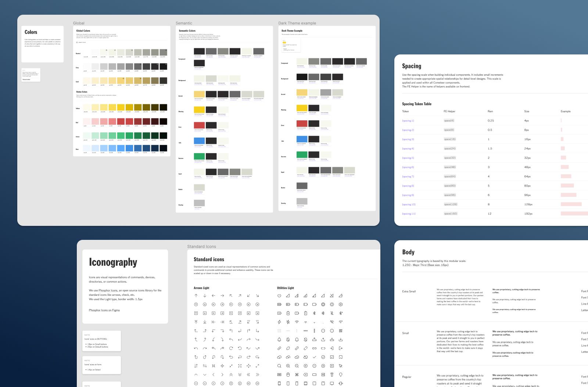This screenshot has height=387, width=588.
Task: Click the plain chevron down icon
Action: pos(205,374)
